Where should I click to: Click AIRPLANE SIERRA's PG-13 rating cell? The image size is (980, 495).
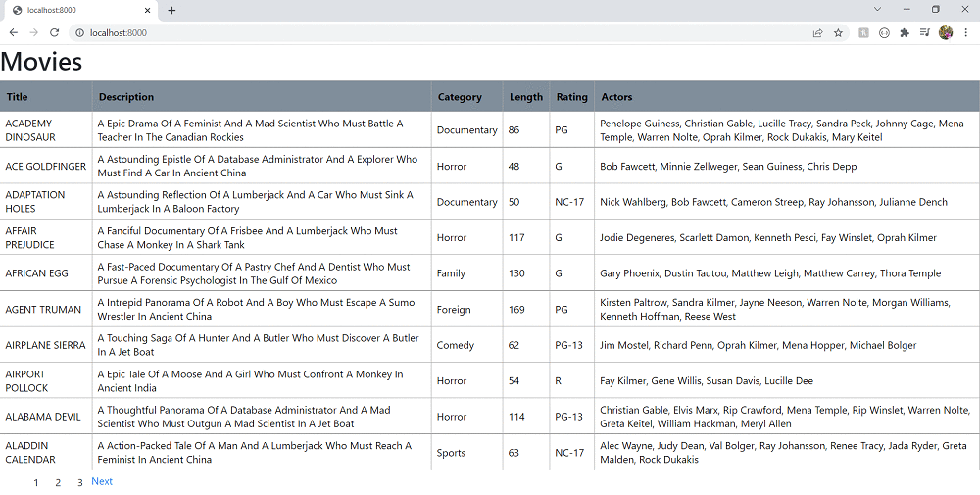(x=572, y=345)
